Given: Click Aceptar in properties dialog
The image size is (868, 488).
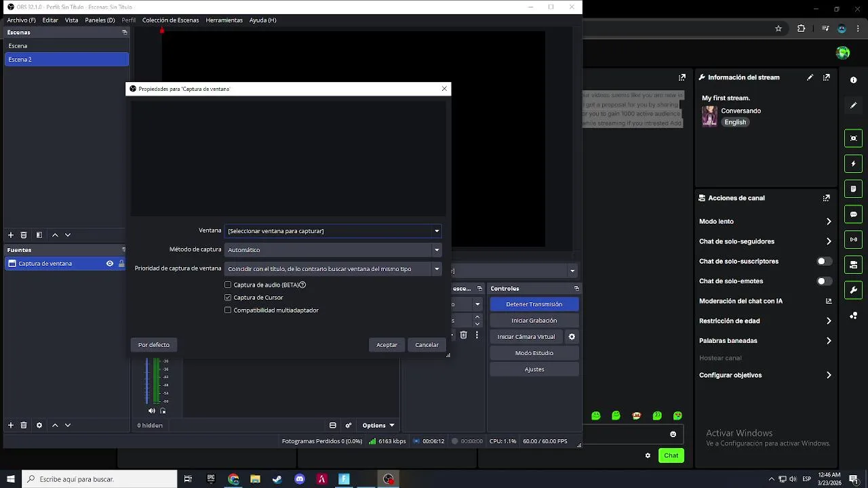Looking at the screenshot, I should tap(387, 345).
